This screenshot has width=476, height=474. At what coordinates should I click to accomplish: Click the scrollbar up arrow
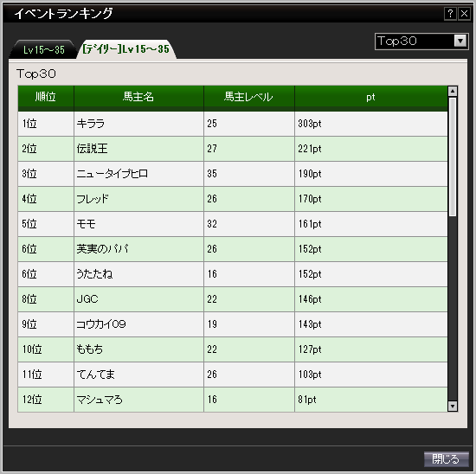pos(453,91)
